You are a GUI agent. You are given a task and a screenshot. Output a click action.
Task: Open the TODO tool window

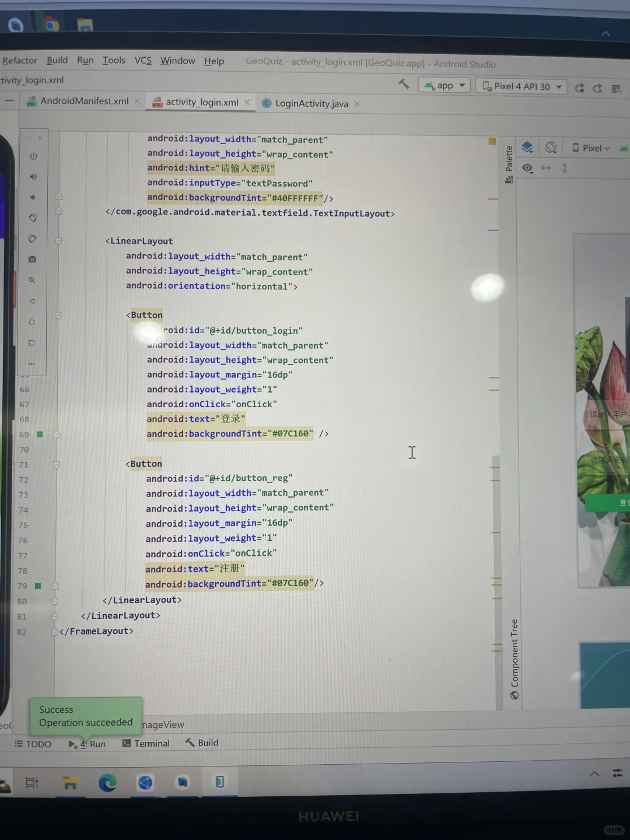[x=33, y=744]
